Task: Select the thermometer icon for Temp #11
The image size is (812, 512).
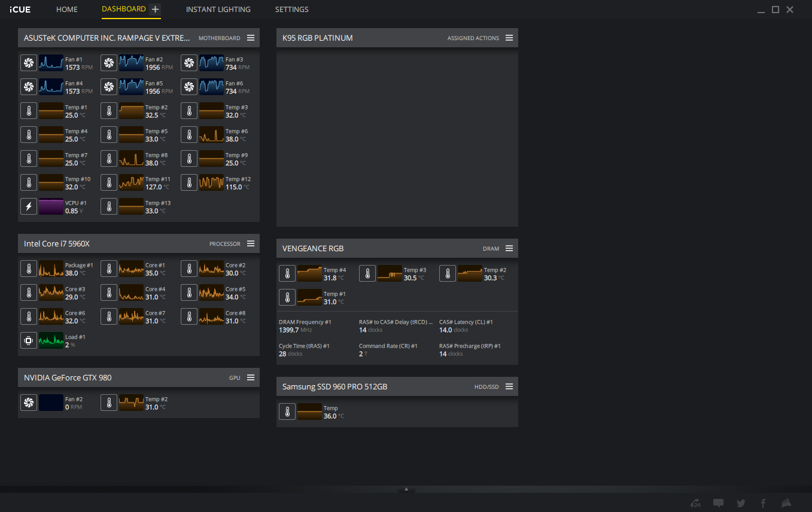Action: pos(109,183)
